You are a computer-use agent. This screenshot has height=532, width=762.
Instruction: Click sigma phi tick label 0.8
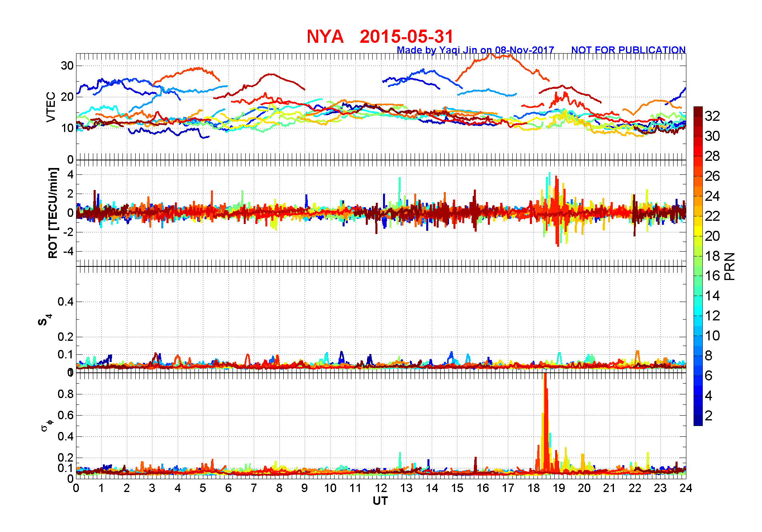tap(66, 394)
